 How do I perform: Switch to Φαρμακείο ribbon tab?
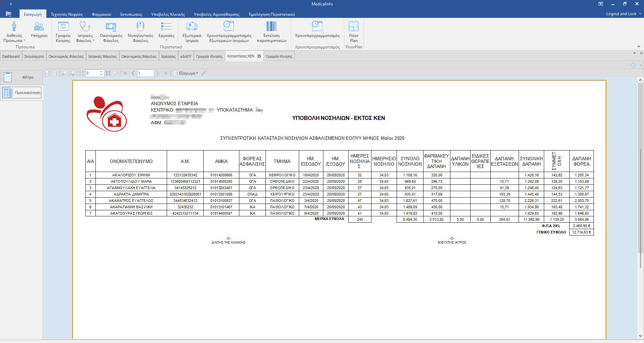102,14
